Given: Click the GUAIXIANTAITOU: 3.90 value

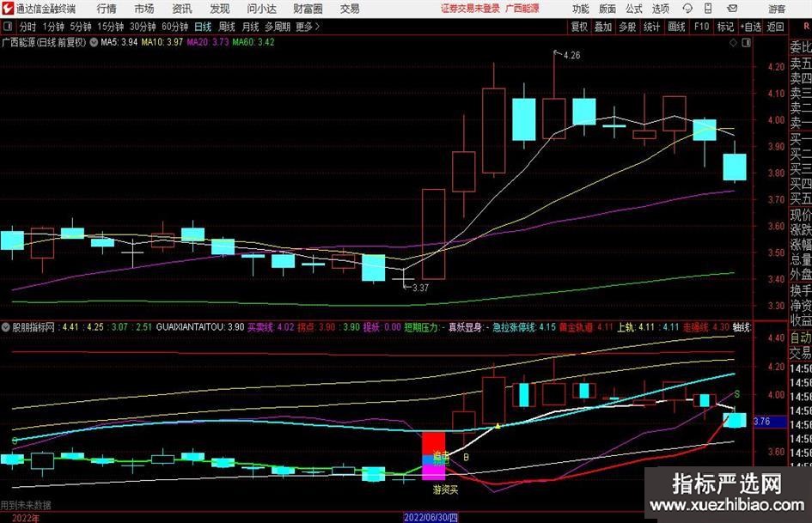Looking at the screenshot, I should (200, 327).
